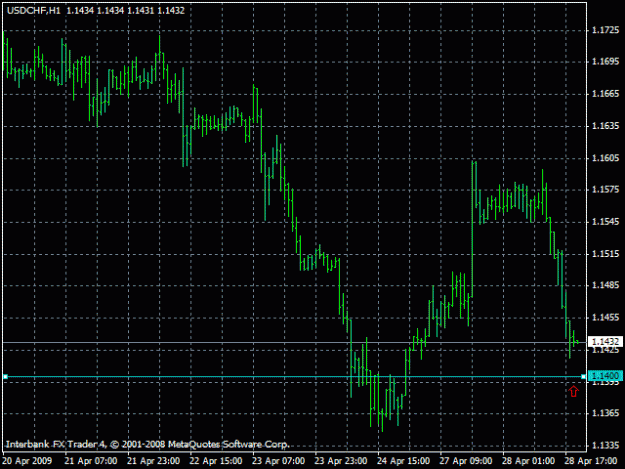Select the cyan horizontal line's right anchor handle

[x=584, y=376]
